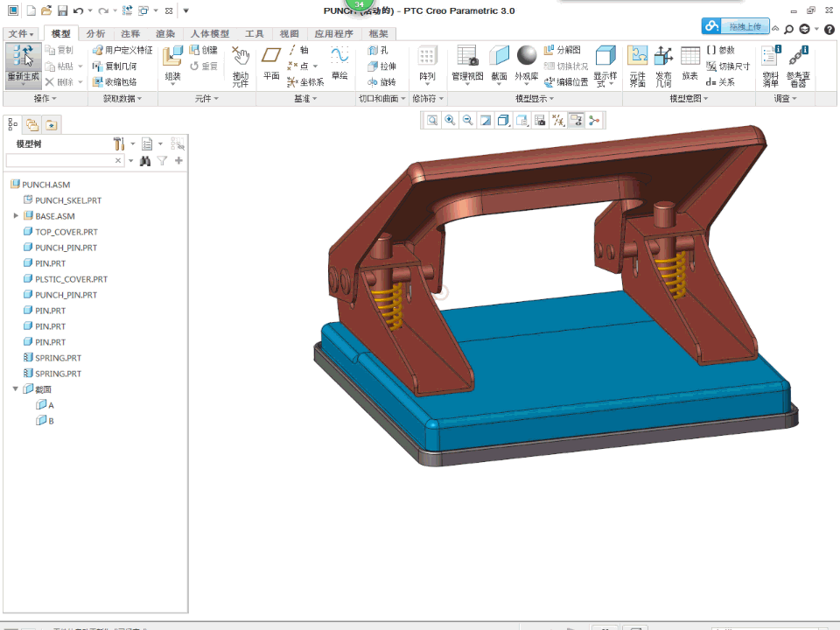Click the zoom in magnifier icon
Viewport: 840px width, 630px height.
click(x=450, y=121)
